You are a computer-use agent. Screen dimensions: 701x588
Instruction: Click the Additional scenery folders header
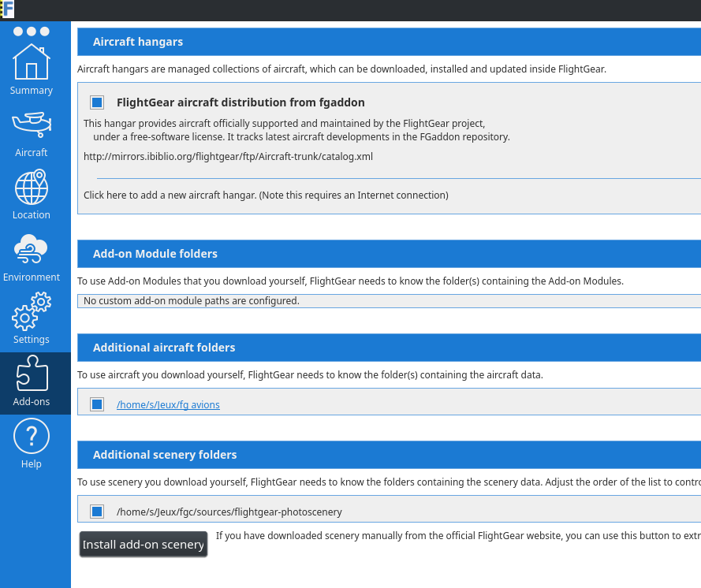164,455
